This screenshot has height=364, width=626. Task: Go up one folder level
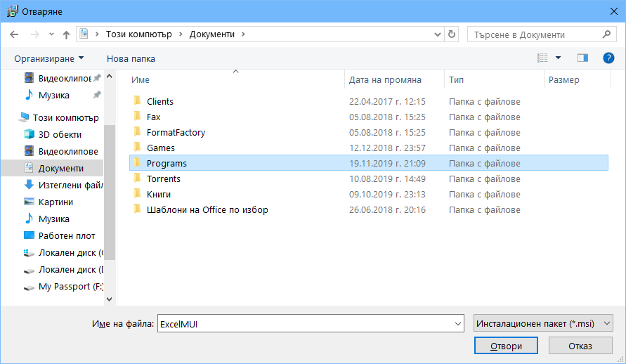(66, 34)
